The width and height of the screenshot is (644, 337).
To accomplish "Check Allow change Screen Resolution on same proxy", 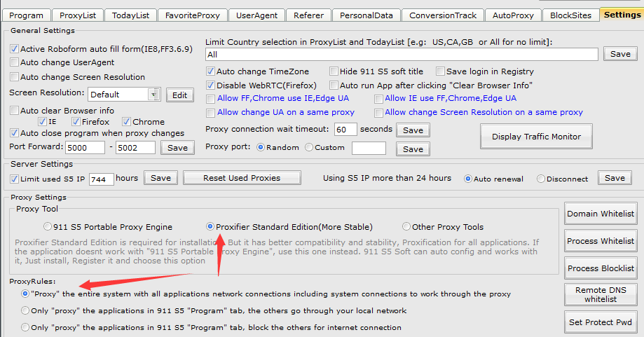I will 378,113.
